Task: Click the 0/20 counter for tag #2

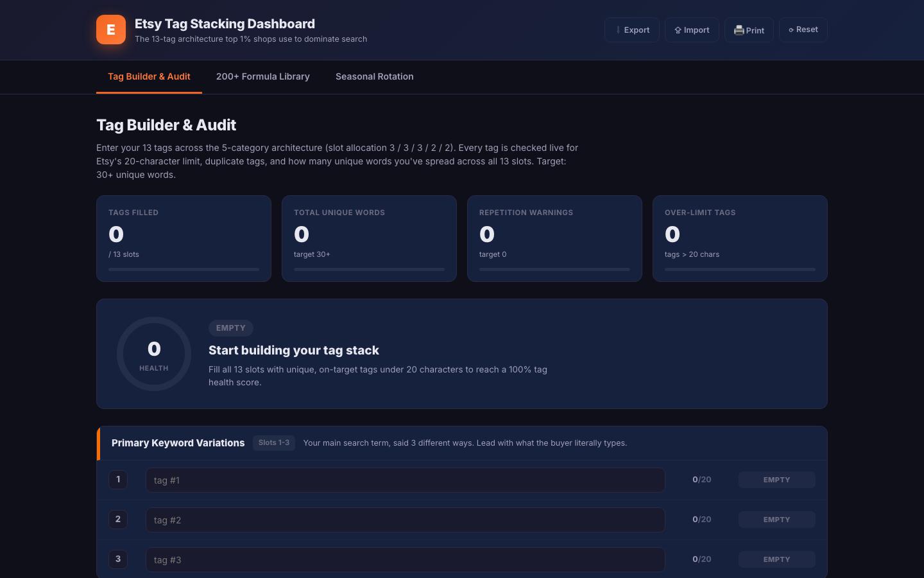Action: (x=702, y=520)
